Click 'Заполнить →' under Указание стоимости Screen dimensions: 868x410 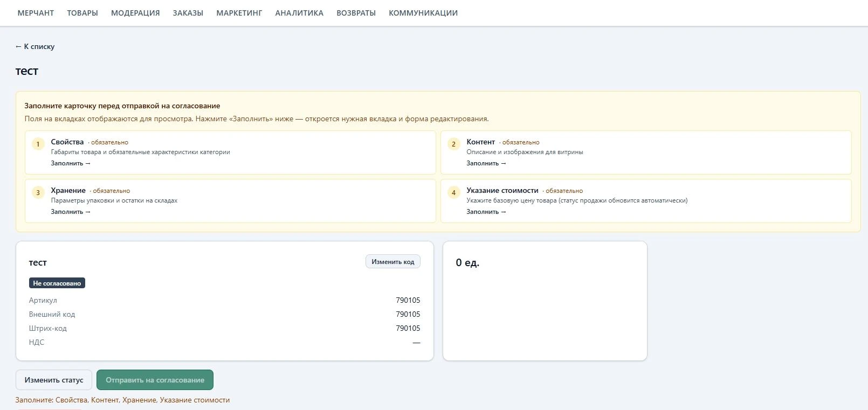pyautogui.click(x=486, y=212)
